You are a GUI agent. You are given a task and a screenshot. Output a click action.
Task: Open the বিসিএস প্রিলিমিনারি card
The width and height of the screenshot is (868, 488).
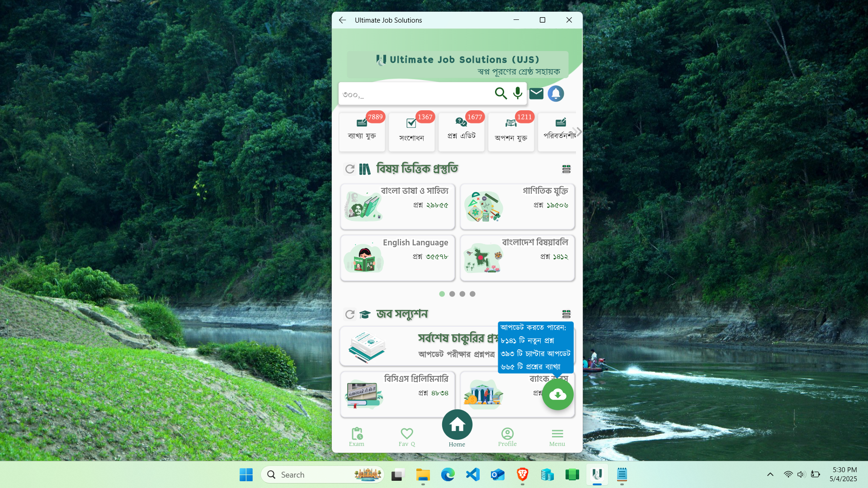point(397,394)
